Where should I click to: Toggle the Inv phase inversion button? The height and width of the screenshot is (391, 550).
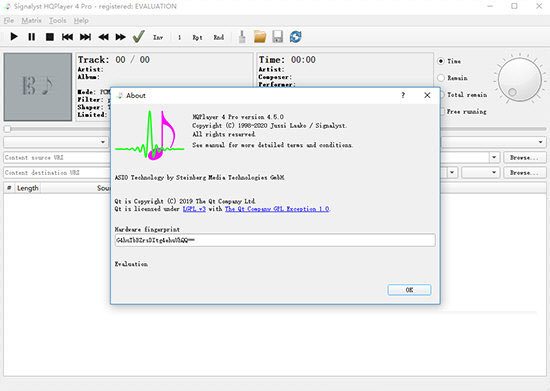click(x=158, y=37)
